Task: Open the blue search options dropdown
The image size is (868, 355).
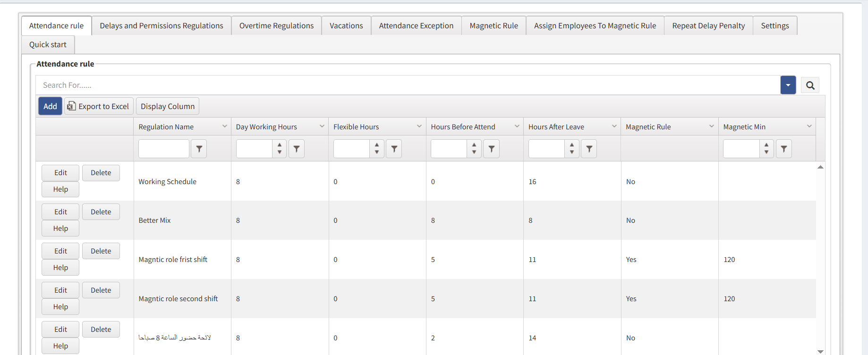Action: [788, 85]
